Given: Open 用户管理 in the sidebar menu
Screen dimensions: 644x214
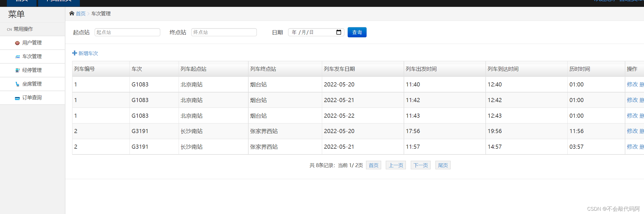Looking at the screenshot, I should coord(32,43).
